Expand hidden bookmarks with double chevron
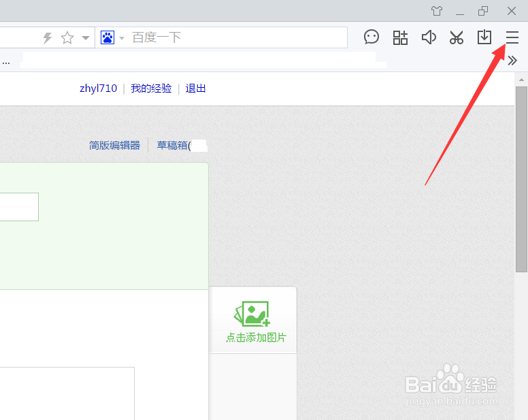Screen dimensions: 528x420 point(512,61)
